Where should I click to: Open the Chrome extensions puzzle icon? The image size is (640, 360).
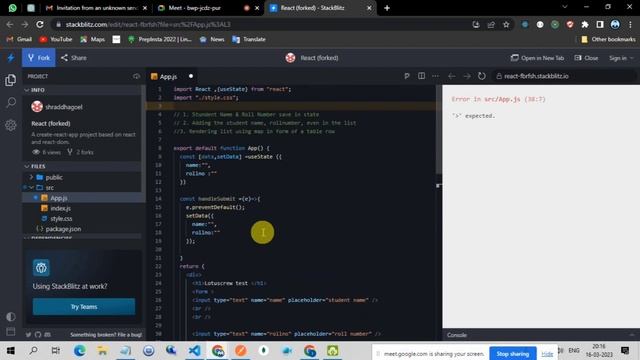(585, 24)
